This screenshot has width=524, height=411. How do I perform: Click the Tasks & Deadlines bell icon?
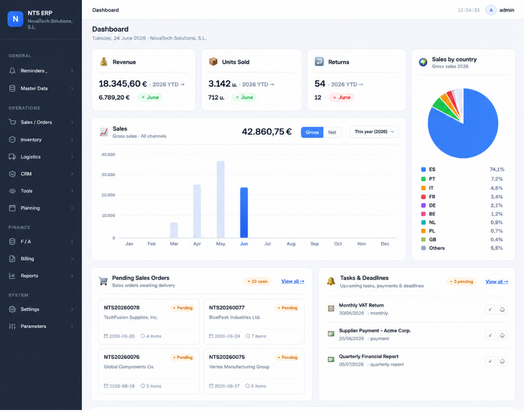pyautogui.click(x=331, y=281)
